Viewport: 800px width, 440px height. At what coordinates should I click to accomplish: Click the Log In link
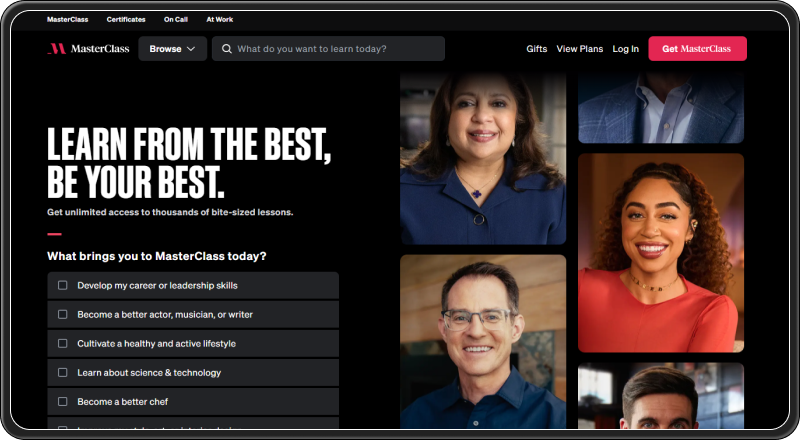[x=625, y=49]
